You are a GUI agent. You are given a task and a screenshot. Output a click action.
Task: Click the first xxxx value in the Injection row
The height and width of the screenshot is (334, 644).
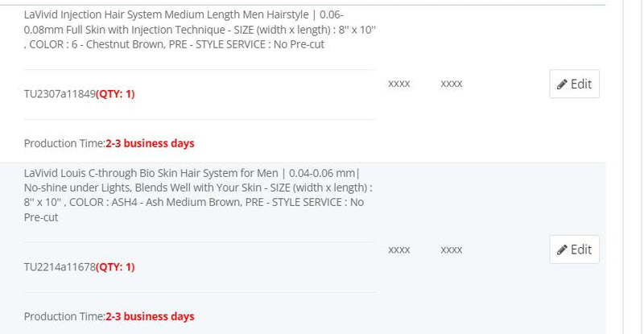(399, 84)
